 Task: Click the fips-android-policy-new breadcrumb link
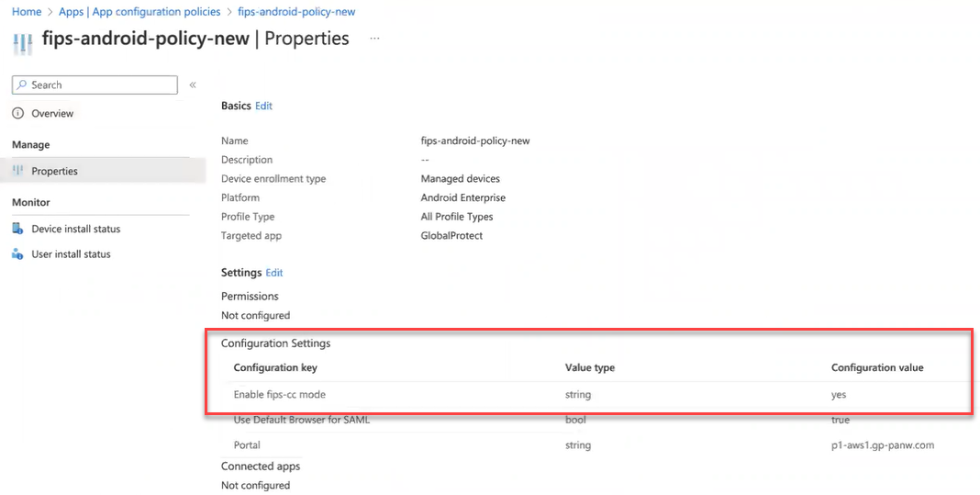298,12
